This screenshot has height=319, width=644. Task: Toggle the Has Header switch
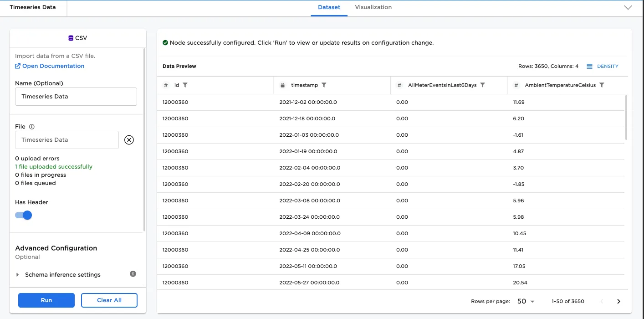point(24,215)
